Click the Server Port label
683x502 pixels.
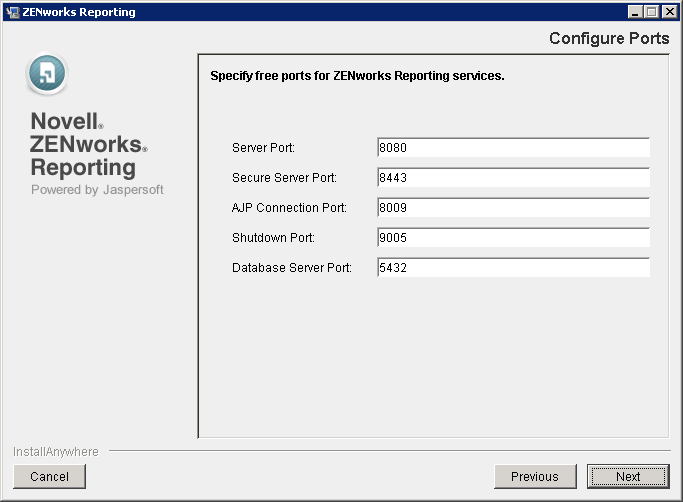[x=263, y=148]
